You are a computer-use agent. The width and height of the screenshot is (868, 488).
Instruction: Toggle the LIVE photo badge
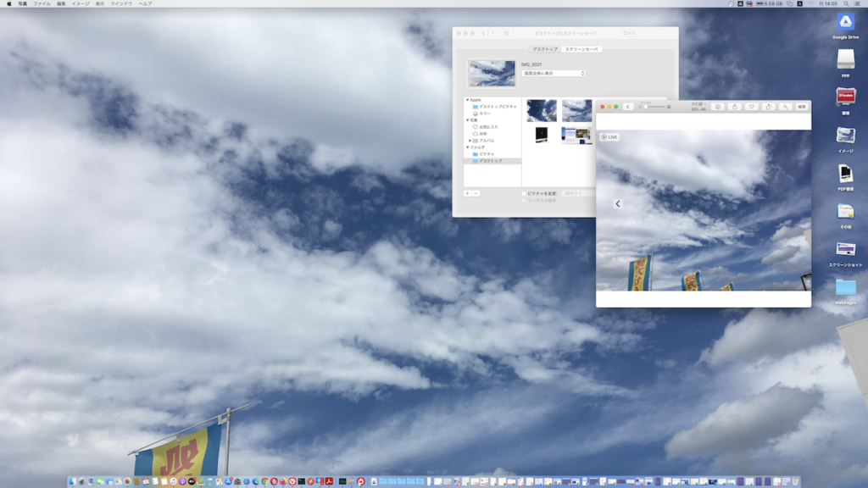[609, 137]
